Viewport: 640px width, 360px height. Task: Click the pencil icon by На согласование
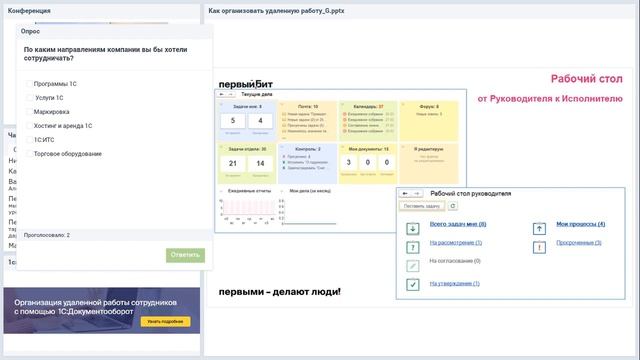[x=413, y=266]
